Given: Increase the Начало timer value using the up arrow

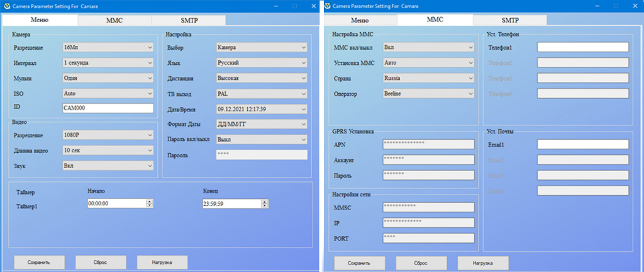Looking at the screenshot, I should (149, 201).
